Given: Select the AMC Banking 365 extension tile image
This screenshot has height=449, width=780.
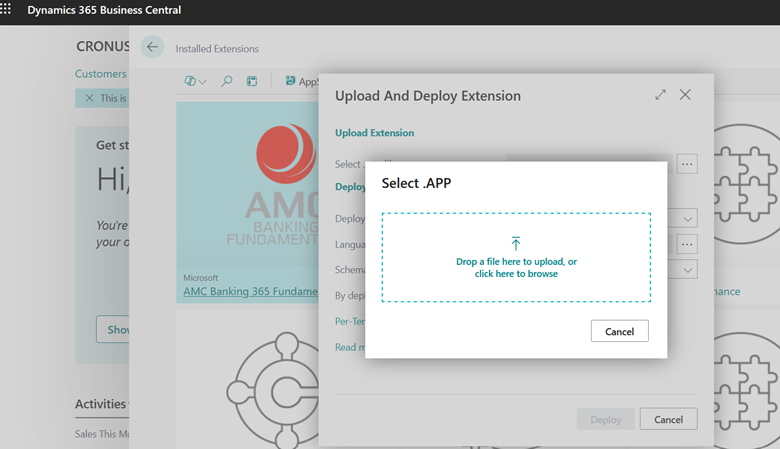Looking at the screenshot, I should 248,185.
